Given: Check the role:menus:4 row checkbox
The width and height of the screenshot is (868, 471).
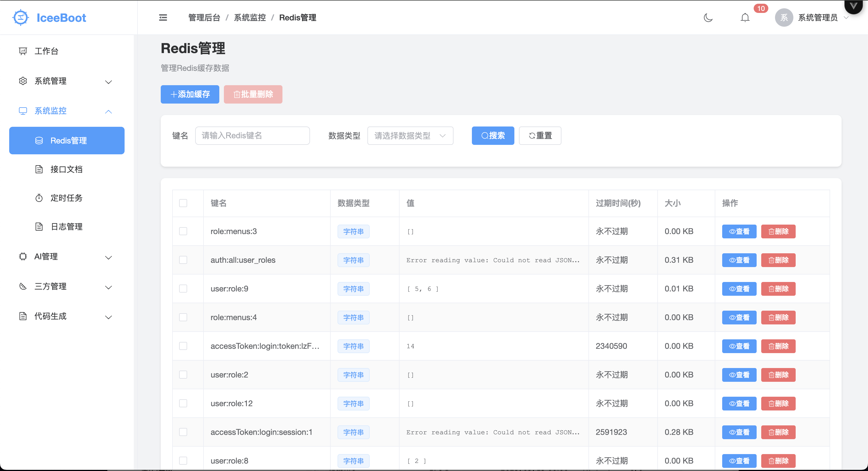Looking at the screenshot, I should [183, 317].
